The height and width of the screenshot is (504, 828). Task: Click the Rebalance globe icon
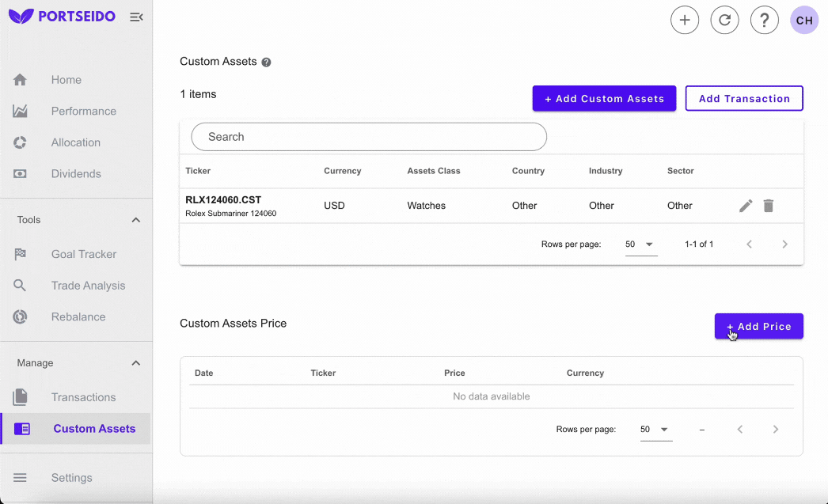tap(21, 316)
